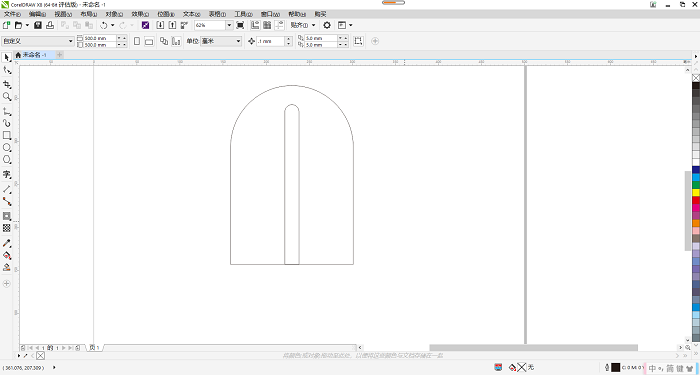Image resolution: width=700 pixels, height=375 pixels.
Task: Pick the red swatch in color palette
Action: (x=696, y=200)
